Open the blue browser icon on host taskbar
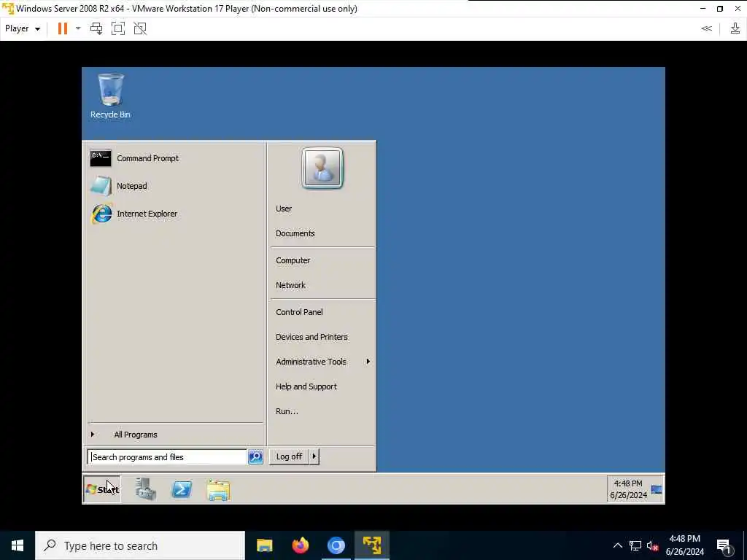The height and width of the screenshot is (560, 747). point(336,545)
